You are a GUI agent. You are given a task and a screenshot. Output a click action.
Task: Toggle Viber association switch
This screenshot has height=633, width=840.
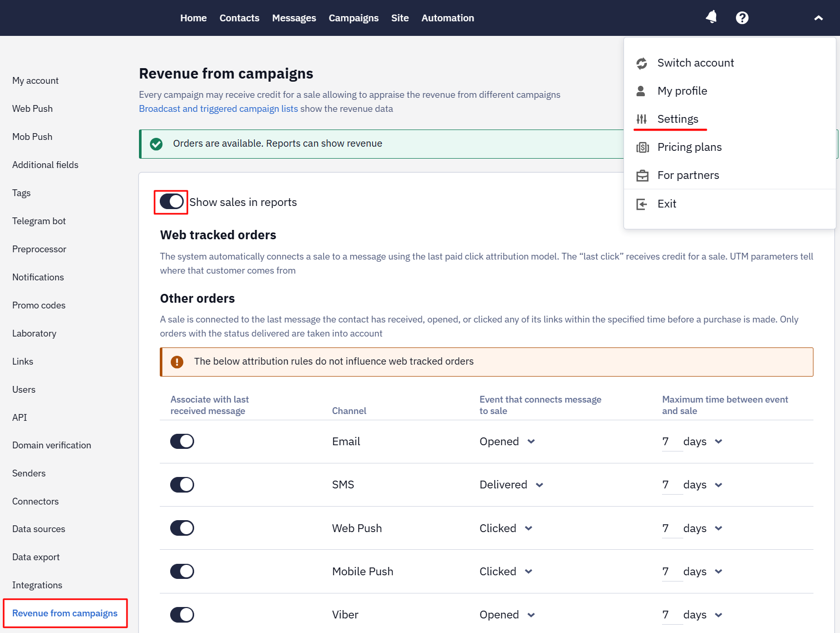pos(182,615)
